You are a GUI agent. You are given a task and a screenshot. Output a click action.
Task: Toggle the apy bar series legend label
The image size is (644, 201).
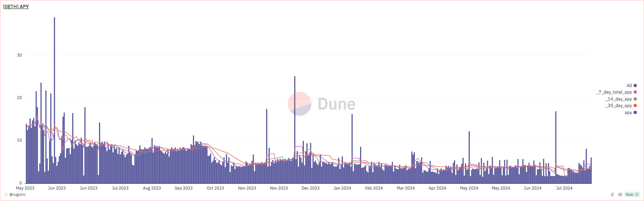pos(628,113)
